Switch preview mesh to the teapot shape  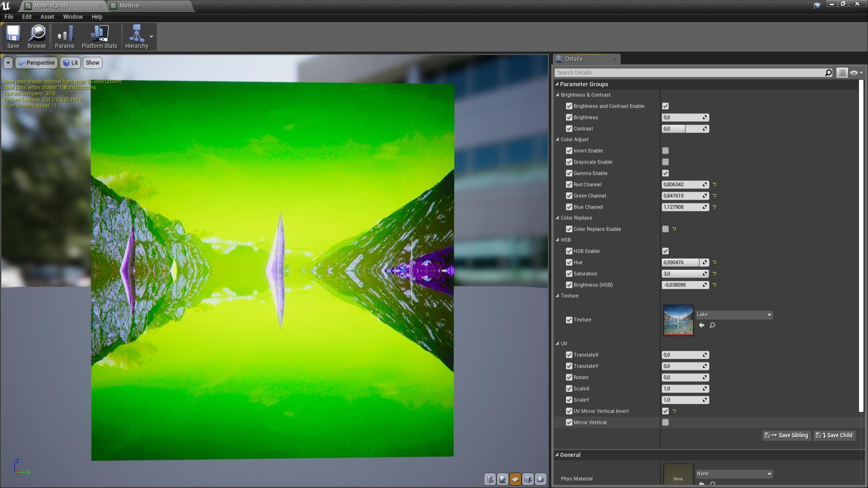tap(541, 480)
